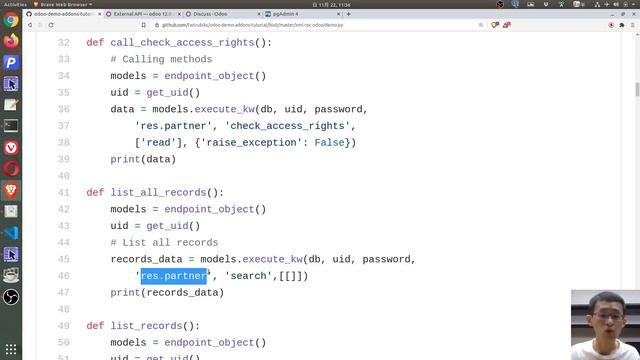Close the External API tab
The height and width of the screenshot is (360, 640).
pyautogui.click(x=179, y=14)
